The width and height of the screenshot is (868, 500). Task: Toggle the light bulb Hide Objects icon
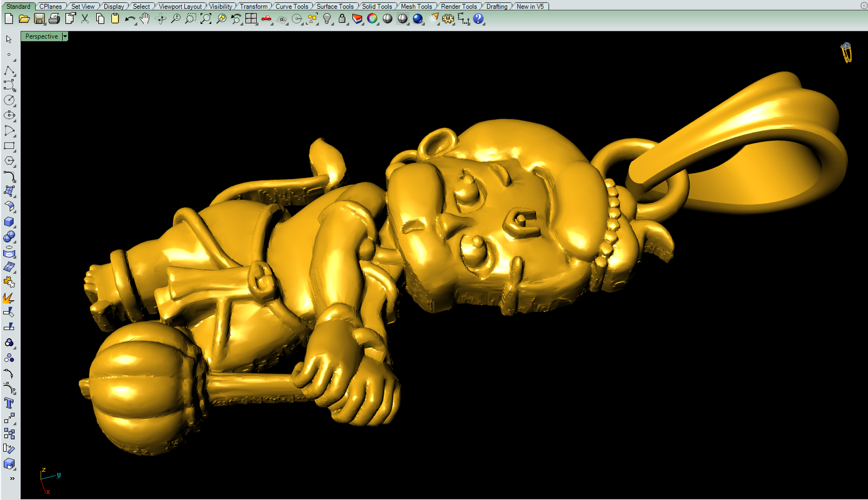click(327, 19)
